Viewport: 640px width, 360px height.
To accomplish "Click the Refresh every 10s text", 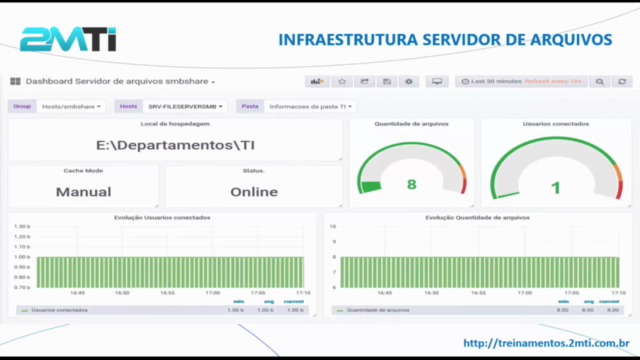I will tap(553, 81).
